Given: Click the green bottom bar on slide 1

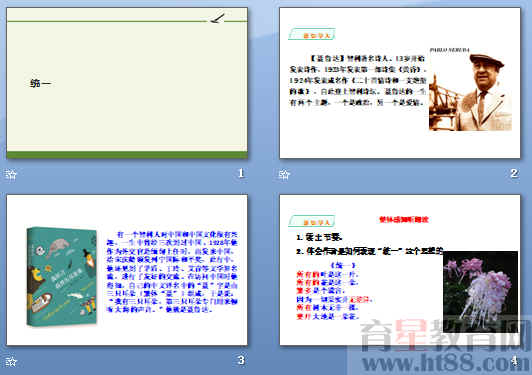Looking at the screenshot, I should click(127, 155).
